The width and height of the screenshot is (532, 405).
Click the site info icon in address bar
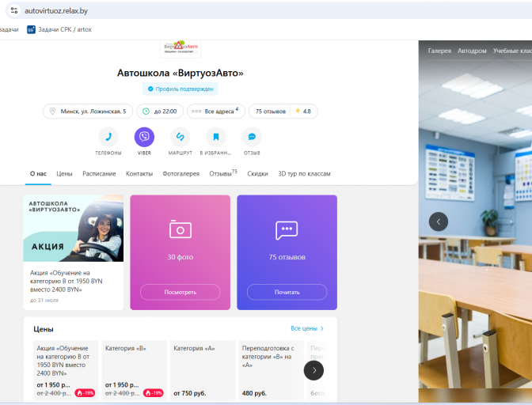point(14,10)
